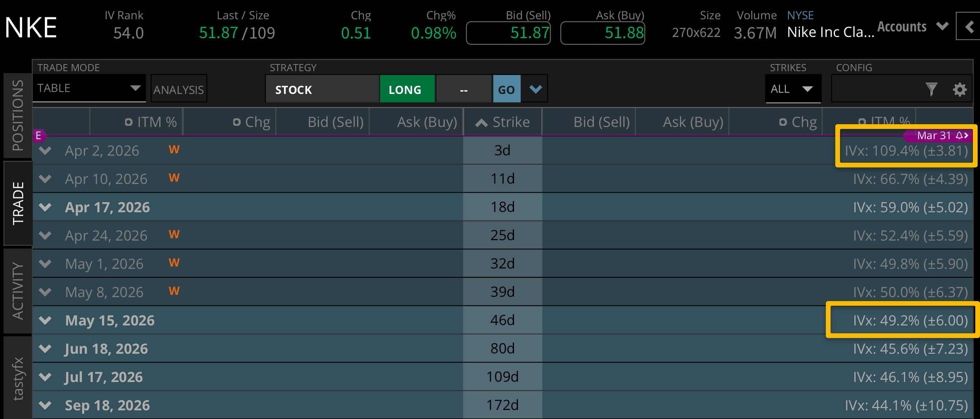Click the strike filter funnel icon
This screenshot has height=419, width=980.
(x=931, y=90)
